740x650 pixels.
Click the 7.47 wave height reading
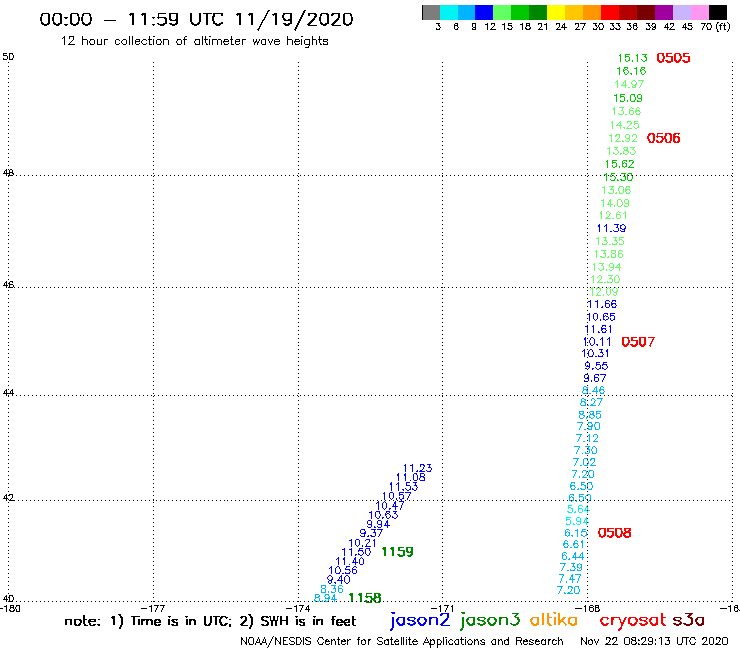coord(570,578)
